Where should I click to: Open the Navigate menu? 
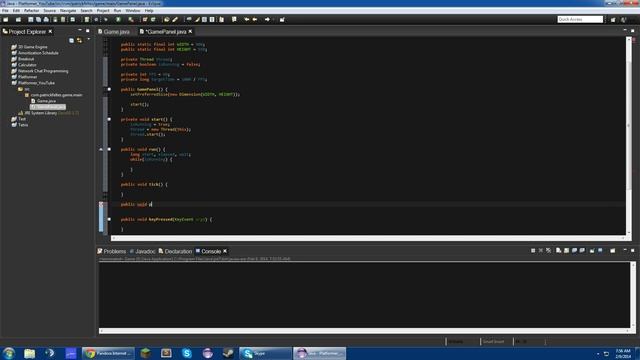[68, 11]
